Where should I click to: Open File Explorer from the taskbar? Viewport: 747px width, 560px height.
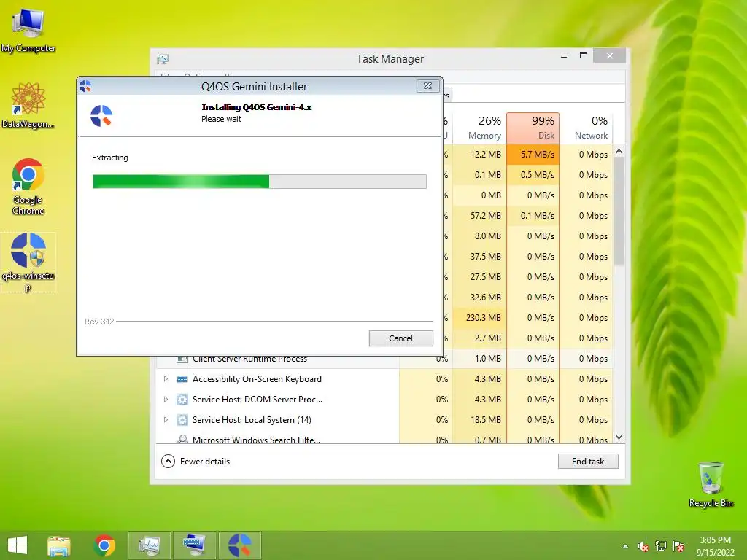point(59,545)
